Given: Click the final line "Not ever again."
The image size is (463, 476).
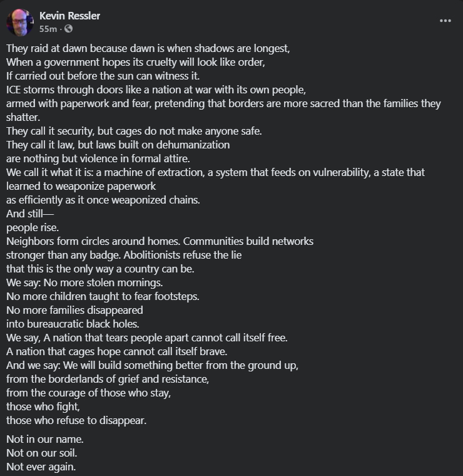Looking at the screenshot, I should point(41,467).
